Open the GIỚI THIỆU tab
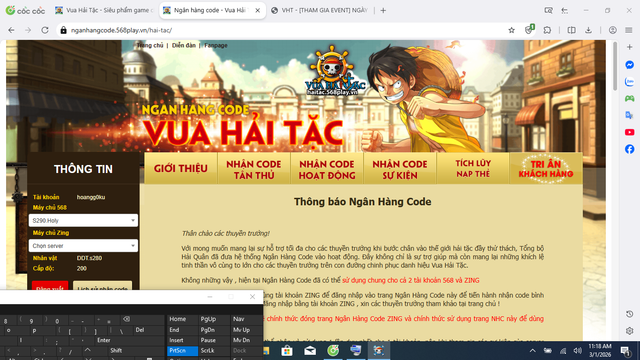This screenshot has height=360, width=640. pyautogui.click(x=181, y=169)
